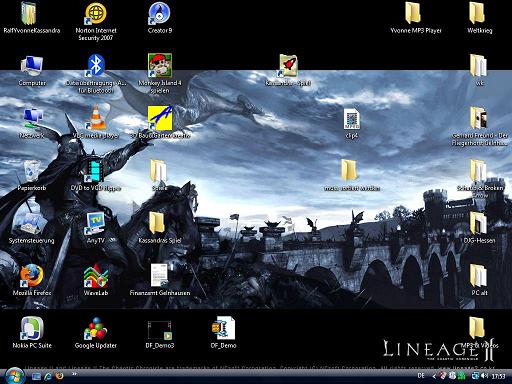Open the volume control in the tray
Screen dimensions: 512x384
coord(484,376)
